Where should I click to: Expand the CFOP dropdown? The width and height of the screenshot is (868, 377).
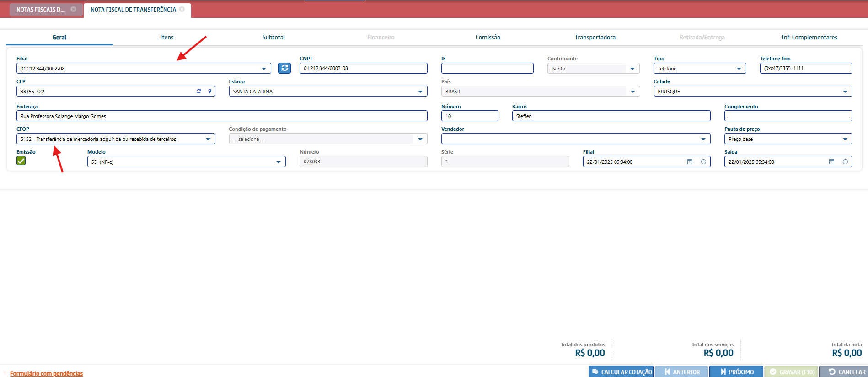208,139
